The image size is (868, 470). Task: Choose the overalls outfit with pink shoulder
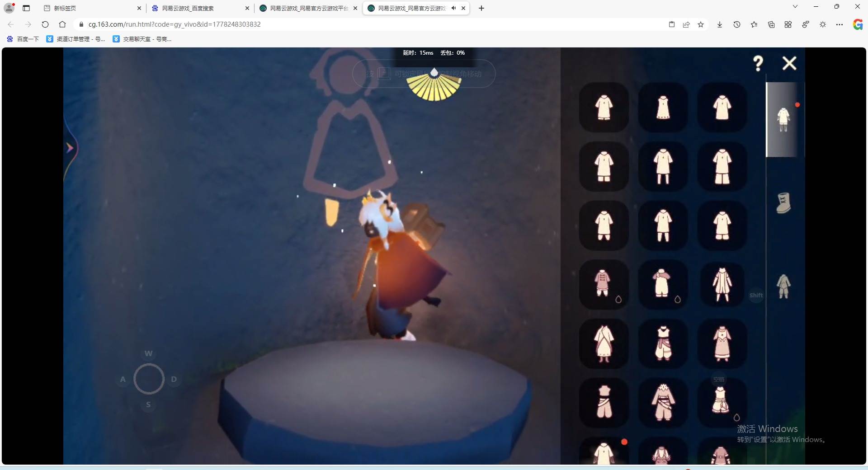[663, 284]
